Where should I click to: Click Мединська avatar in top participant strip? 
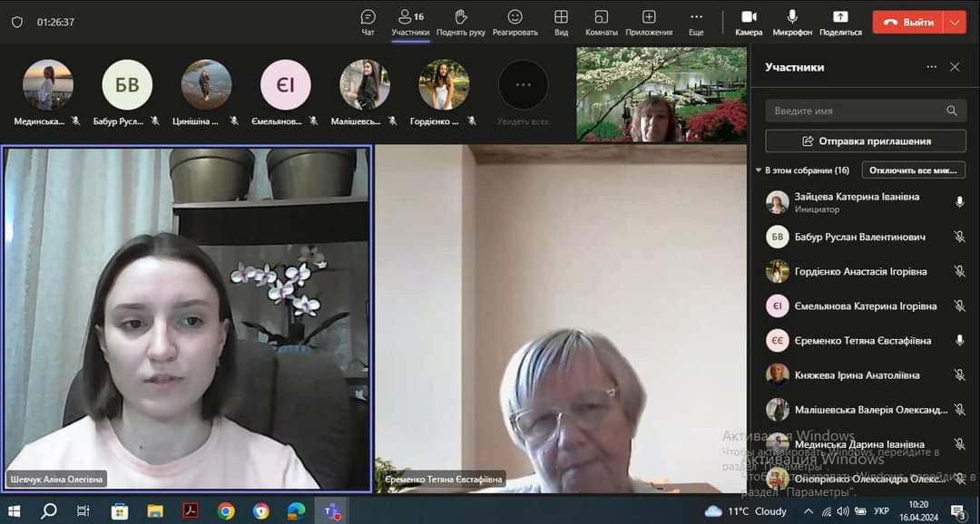coord(48,85)
